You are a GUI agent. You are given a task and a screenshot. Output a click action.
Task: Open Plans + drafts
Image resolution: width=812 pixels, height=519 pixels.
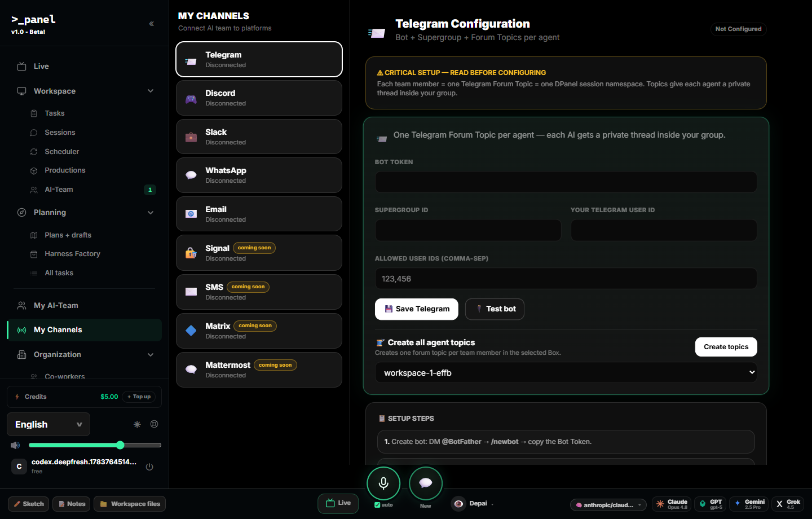pyautogui.click(x=68, y=235)
